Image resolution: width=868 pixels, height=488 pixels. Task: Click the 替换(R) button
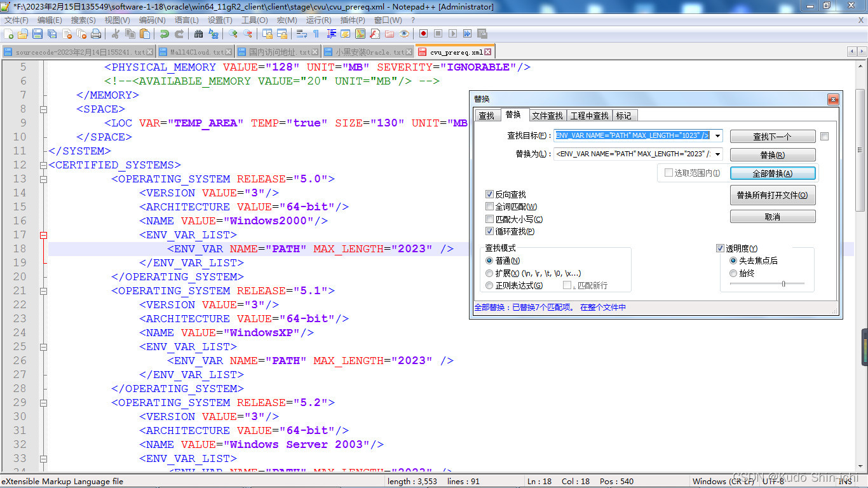pyautogui.click(x=773, y=155)
